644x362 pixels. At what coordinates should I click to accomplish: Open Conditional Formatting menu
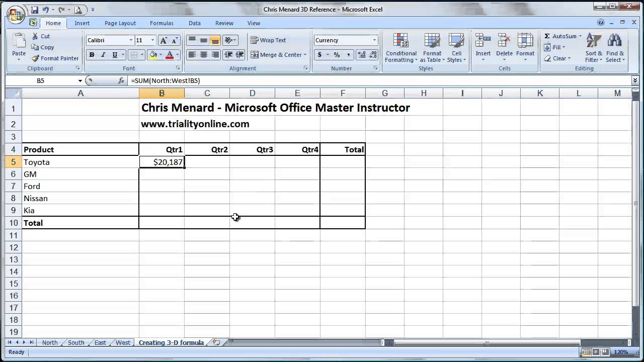coord(401,48)
